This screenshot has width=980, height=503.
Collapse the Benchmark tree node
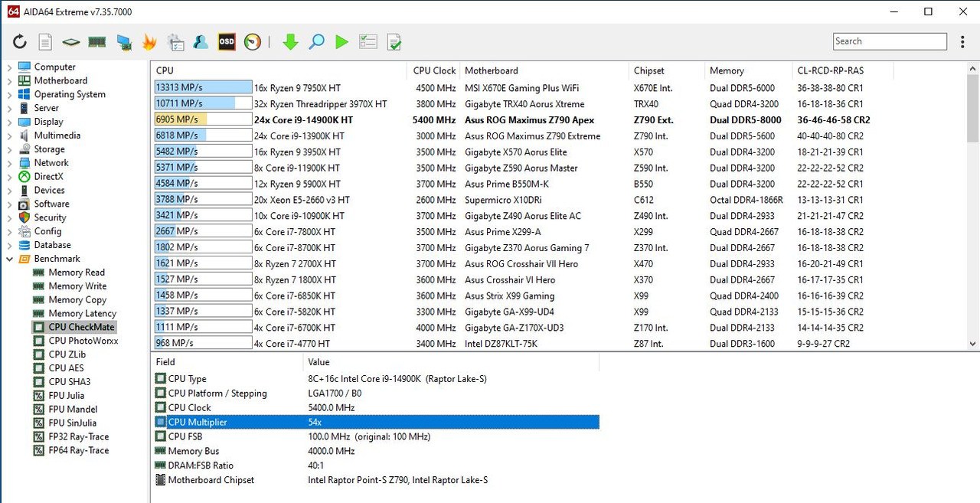click(9, 260)
